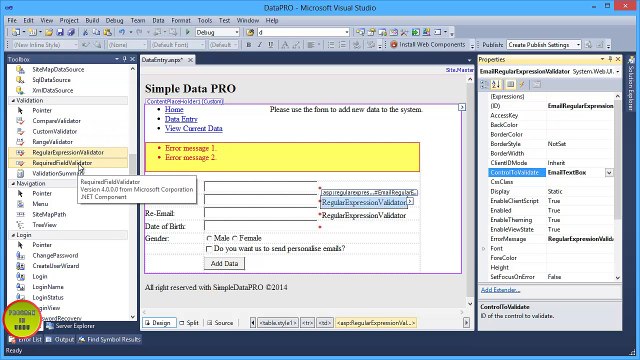This screenshot has height=360, width=640.
Task: Click the Site.Master link
Action: (460, 70)
